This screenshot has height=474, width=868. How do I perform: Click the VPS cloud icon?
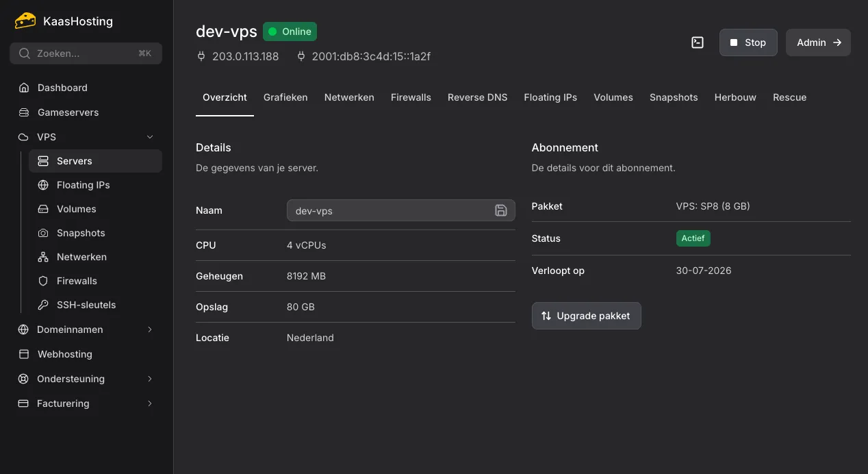point(24,137)
